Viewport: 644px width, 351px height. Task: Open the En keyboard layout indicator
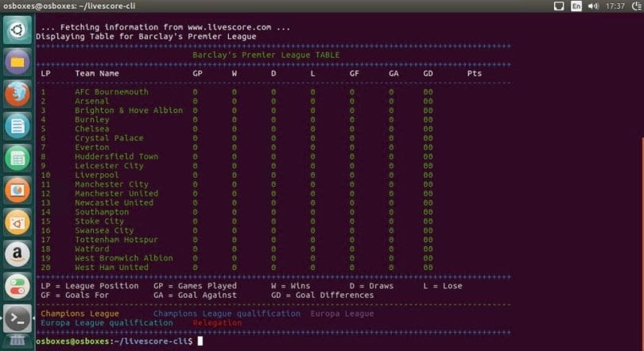click(576, 6)
